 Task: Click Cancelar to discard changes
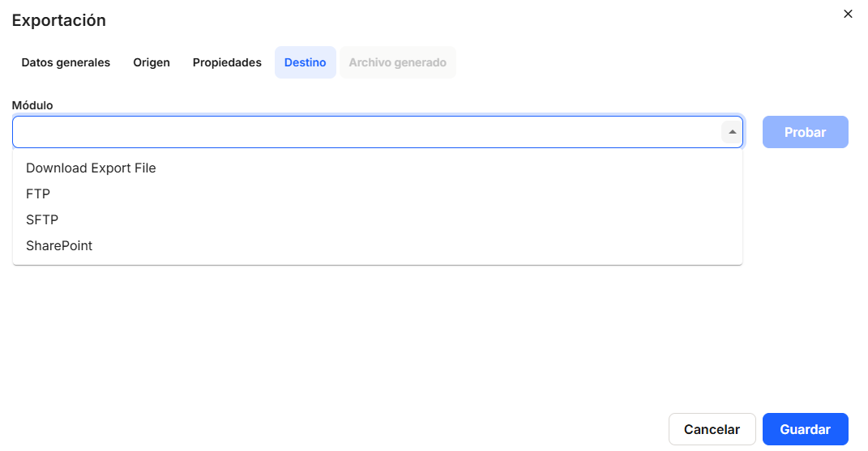(x=712, y=429)
